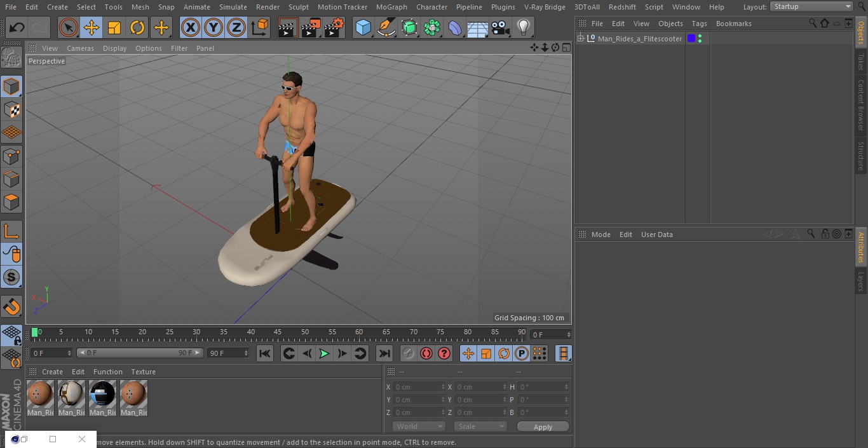Make object editable in left toolbar
868x448 pixels.
11,58
